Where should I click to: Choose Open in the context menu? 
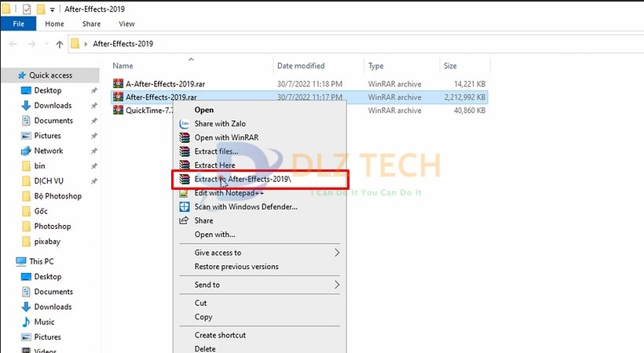pos(204,110)
